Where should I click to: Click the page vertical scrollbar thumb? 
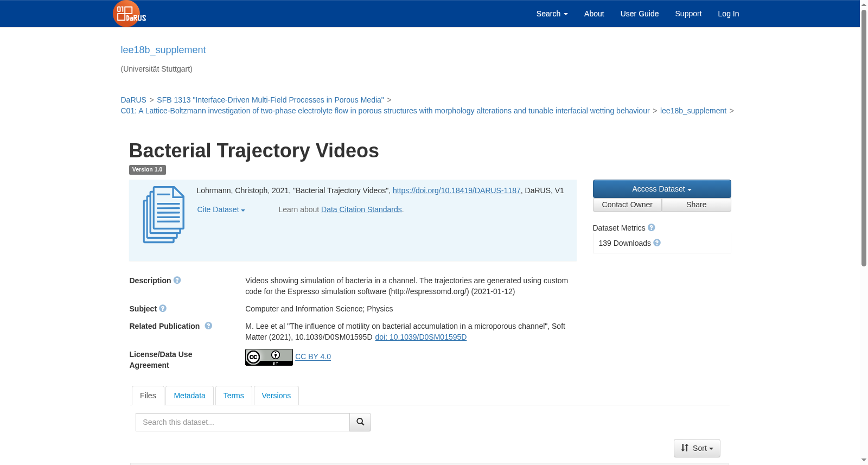864,138
